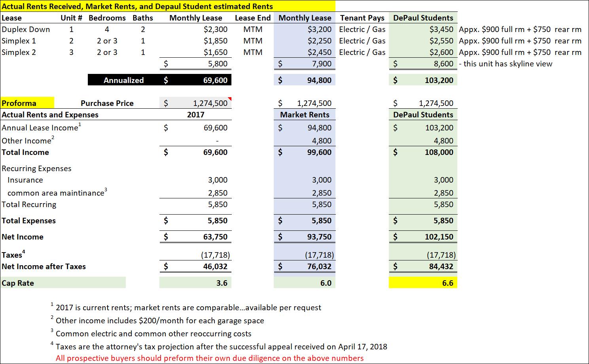This screenshot has height=364, width=589.
Task: Click the 'Taxes' row label
Action: (x=13, y=254)
